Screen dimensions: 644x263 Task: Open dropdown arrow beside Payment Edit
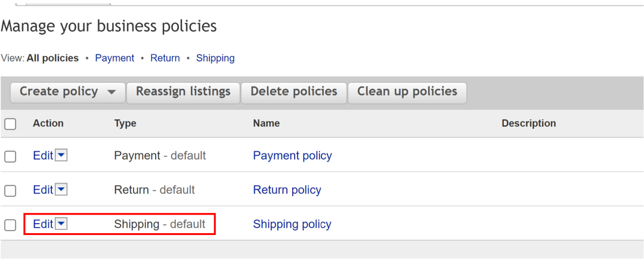tap(61, 155)
